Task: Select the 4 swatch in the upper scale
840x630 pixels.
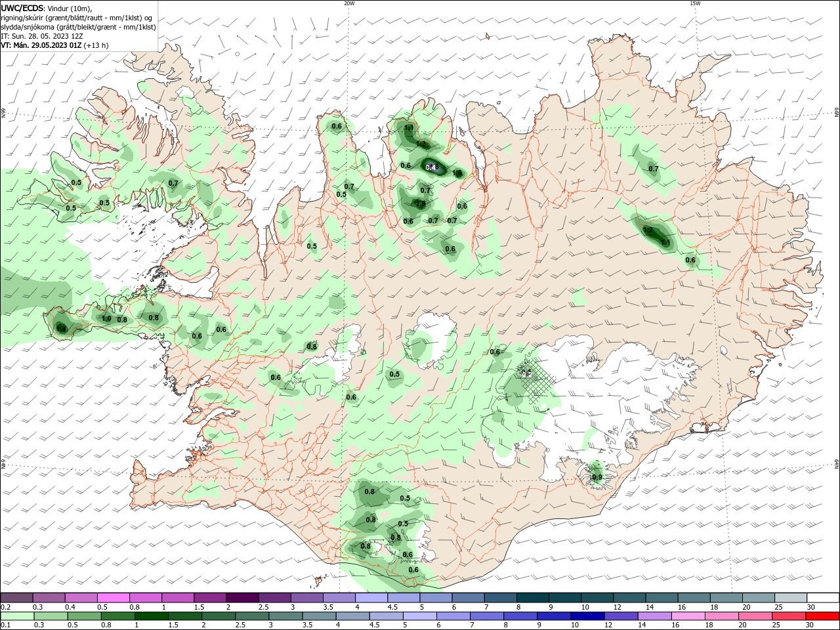Action: [x=371, y=598]
